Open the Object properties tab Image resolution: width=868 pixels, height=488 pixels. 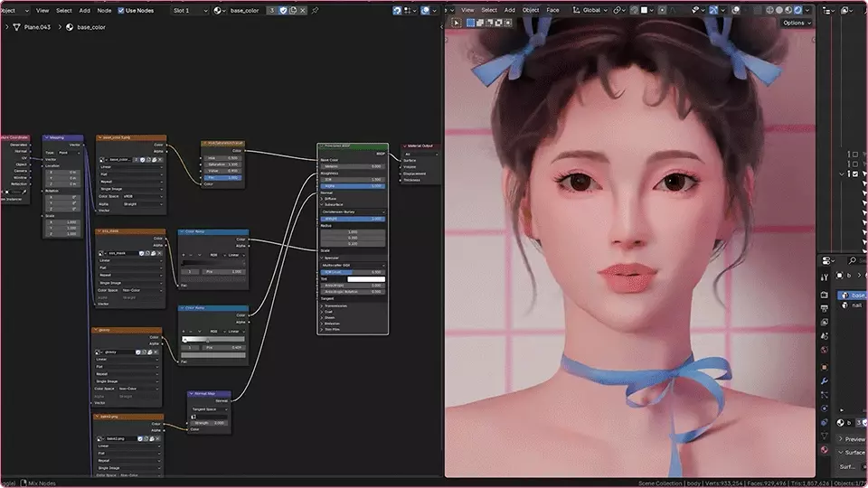825,368
